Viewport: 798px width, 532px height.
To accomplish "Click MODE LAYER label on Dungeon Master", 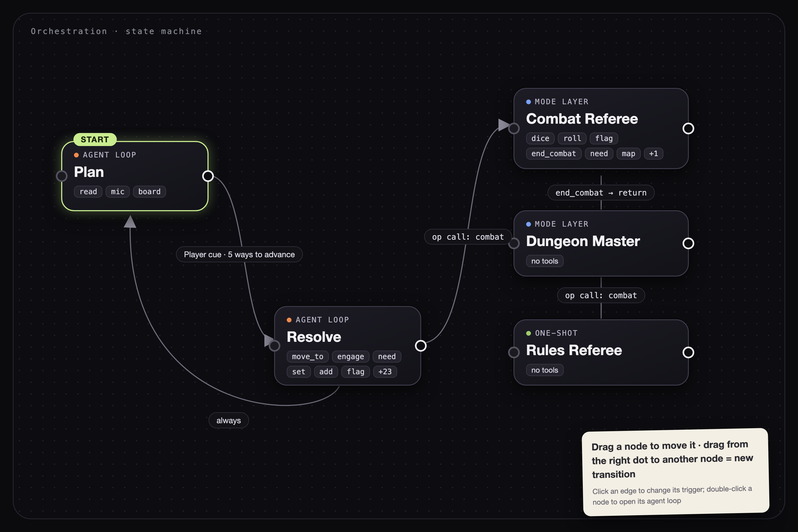I will [x=562, y=224].
